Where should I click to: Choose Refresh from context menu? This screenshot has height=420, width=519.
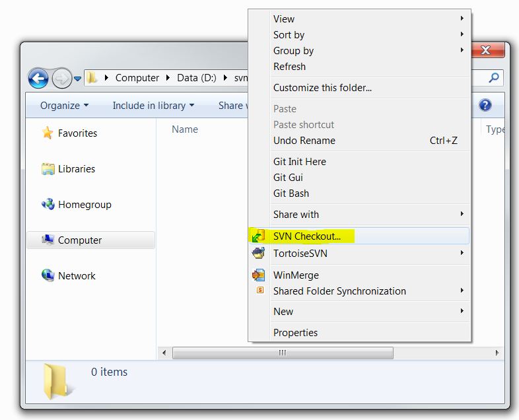(359, 67)
